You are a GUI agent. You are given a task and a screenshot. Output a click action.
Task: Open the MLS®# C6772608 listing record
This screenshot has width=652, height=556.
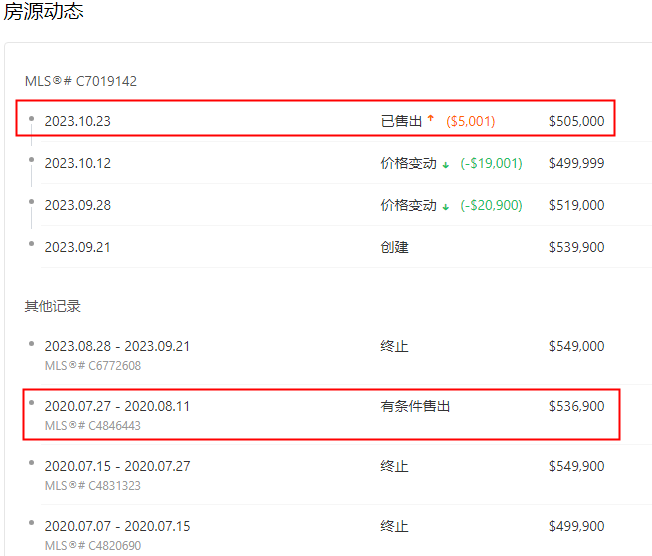(x=93, y=366)
